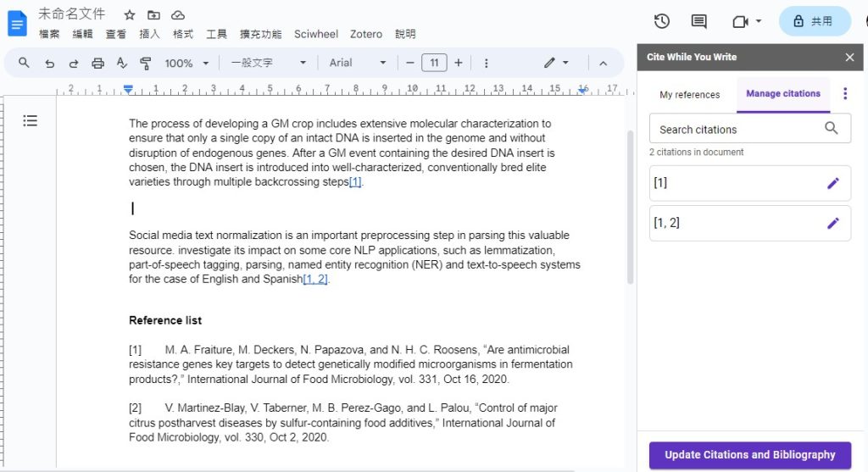Expand the video call options arrow
The image size is (868, 472).
(759, 21)
